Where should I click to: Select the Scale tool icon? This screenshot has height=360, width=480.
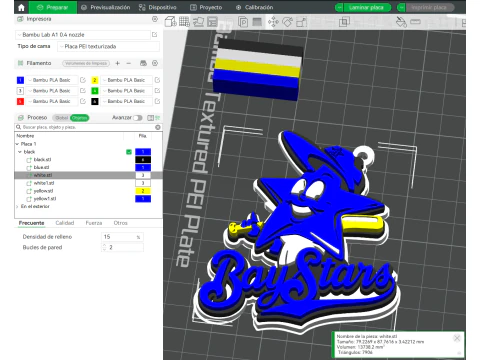point(301,22)
